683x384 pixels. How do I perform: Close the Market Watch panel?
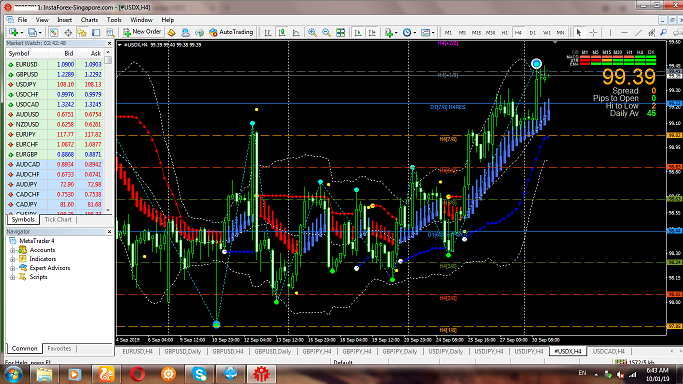pyautogui.click(x=109, y=44)
